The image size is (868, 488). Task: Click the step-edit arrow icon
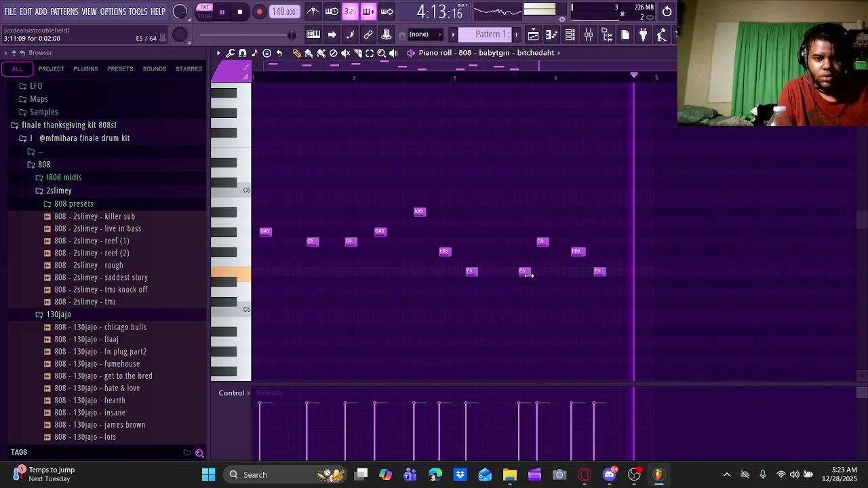tap(332, 35)
